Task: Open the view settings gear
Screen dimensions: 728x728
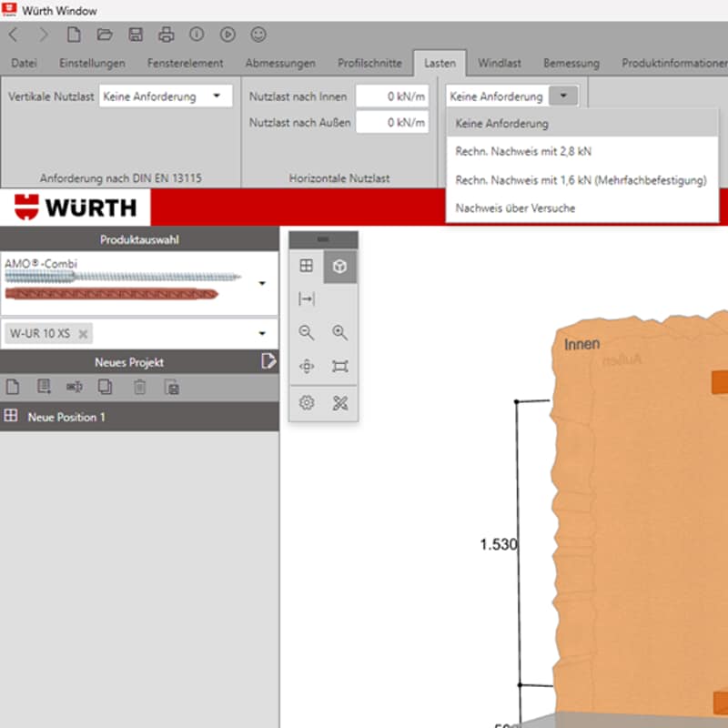Action: click(307, 402)
